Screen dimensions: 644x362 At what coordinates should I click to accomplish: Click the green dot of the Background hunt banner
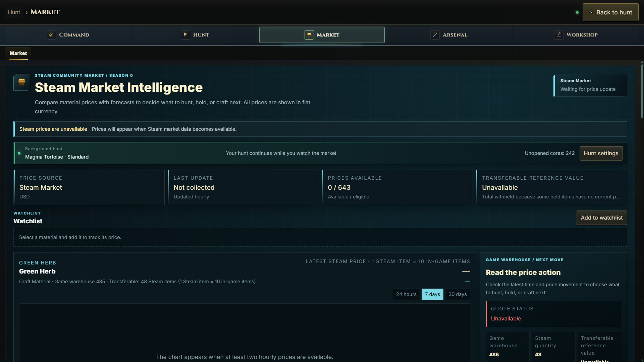click(19, 153)
